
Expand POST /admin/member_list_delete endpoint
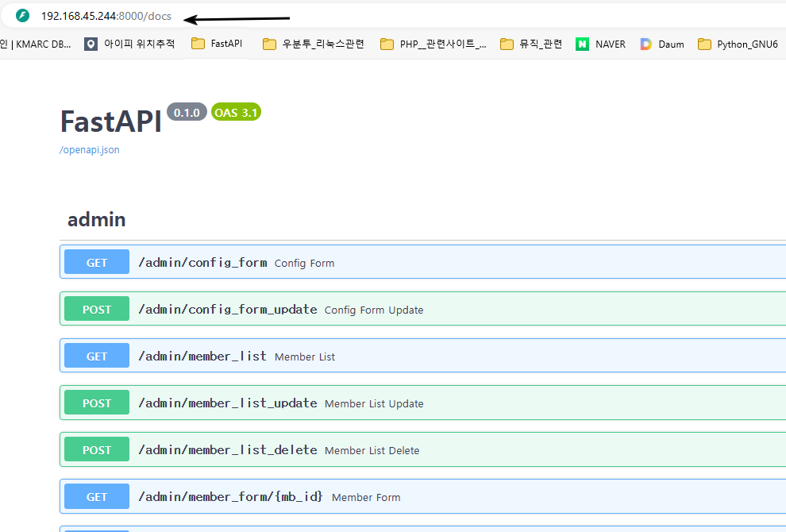coord(227,450)
